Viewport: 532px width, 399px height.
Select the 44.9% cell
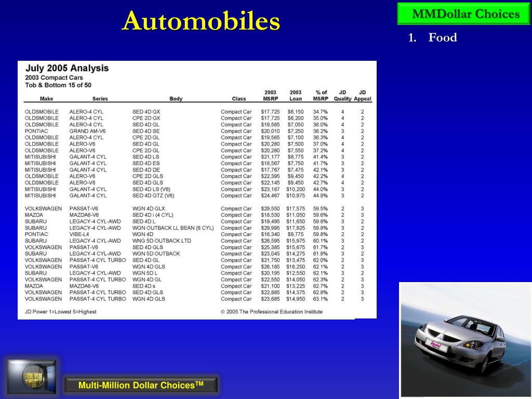point(320,195)
